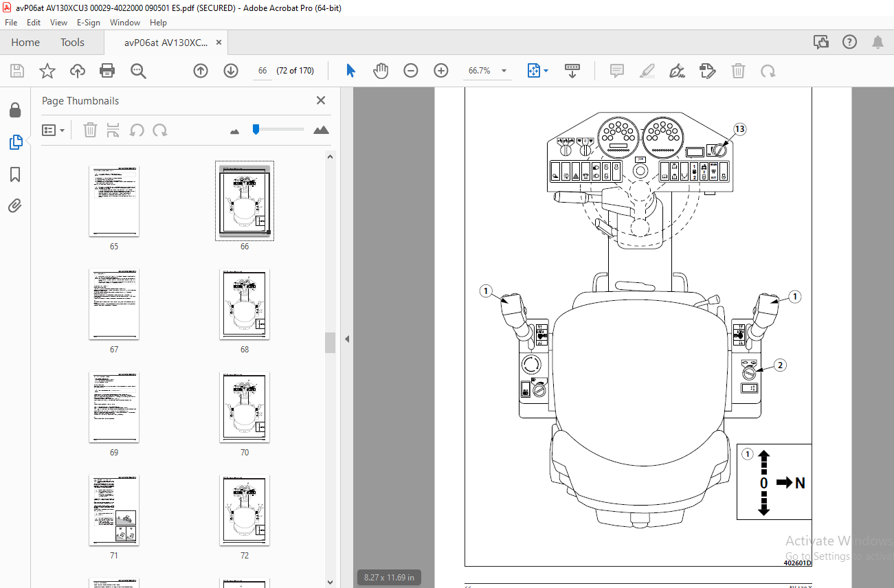Open the security lock panel

15,111
